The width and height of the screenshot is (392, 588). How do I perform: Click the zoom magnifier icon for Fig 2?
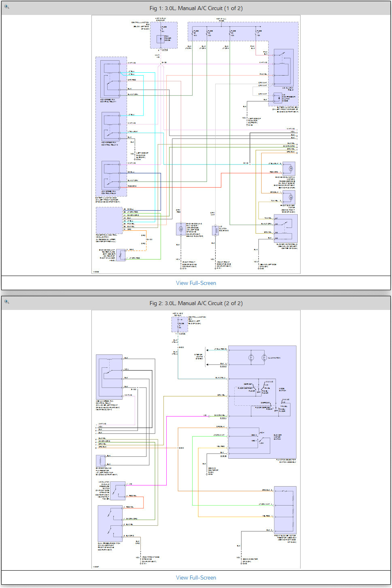click(x=6, y=301)
